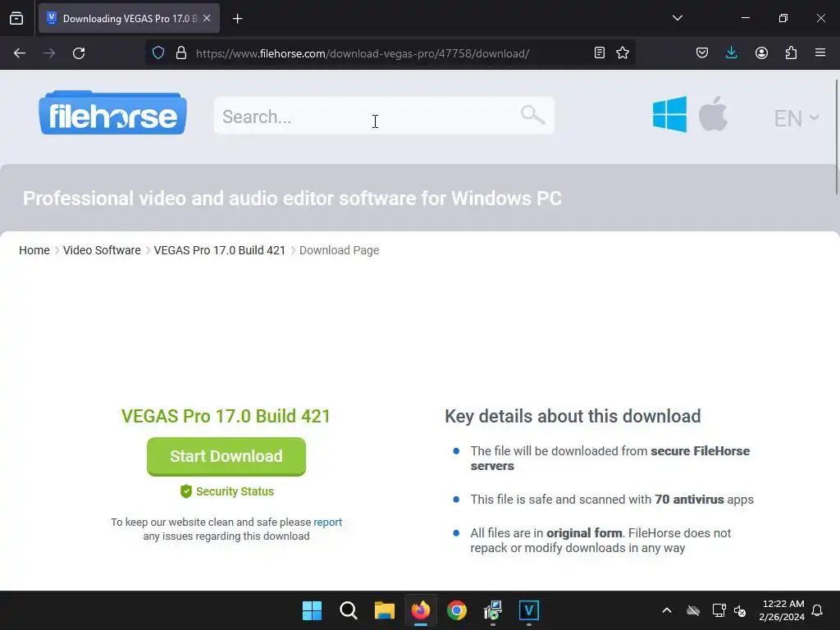840x630 pixels.
Task: Open Video Software breadcrumb
Action: point(102,250)
